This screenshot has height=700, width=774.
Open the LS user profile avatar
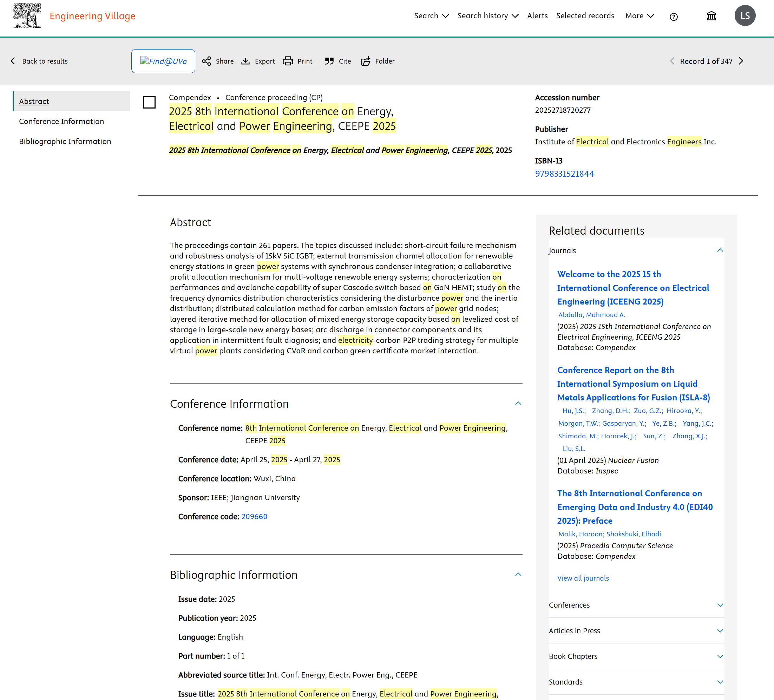[745, 16]
